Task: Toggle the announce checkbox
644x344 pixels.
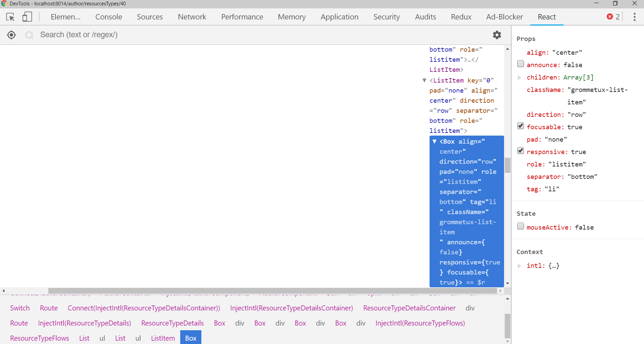Action: click(x=521, y=64)
